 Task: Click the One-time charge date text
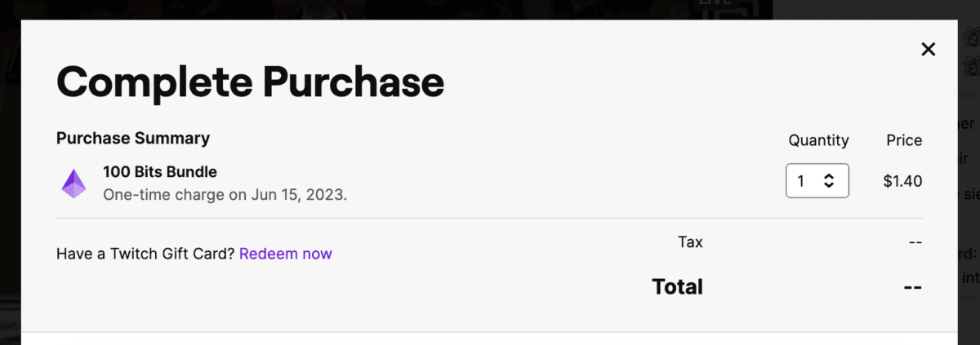(x=225, y=196)
